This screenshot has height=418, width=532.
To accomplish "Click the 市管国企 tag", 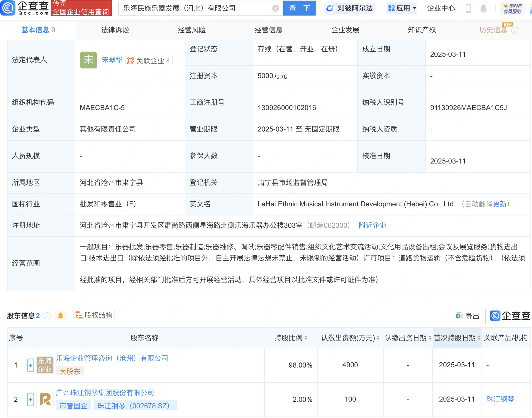I will coord(73,406).
